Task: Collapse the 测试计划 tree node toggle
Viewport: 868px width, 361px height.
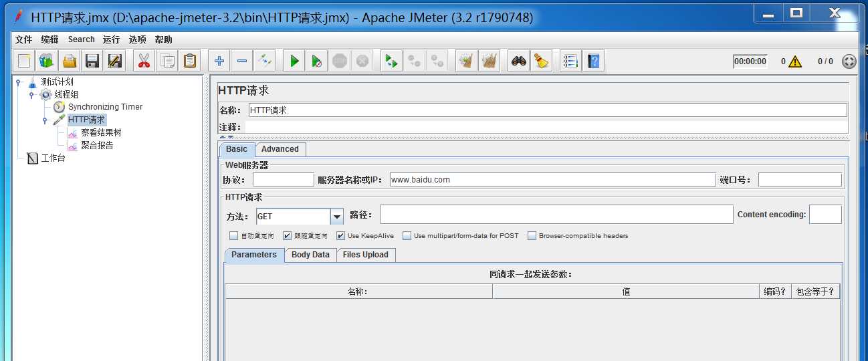Action: pos(18,82)
